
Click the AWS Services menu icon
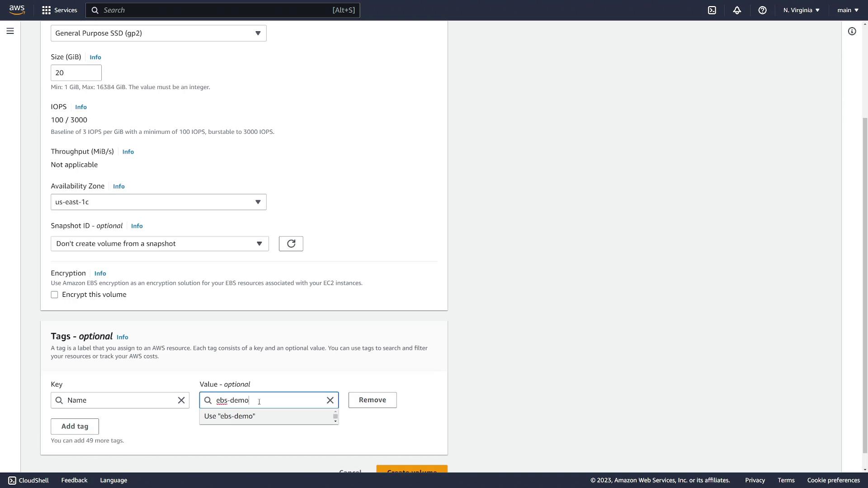[46, 10]
